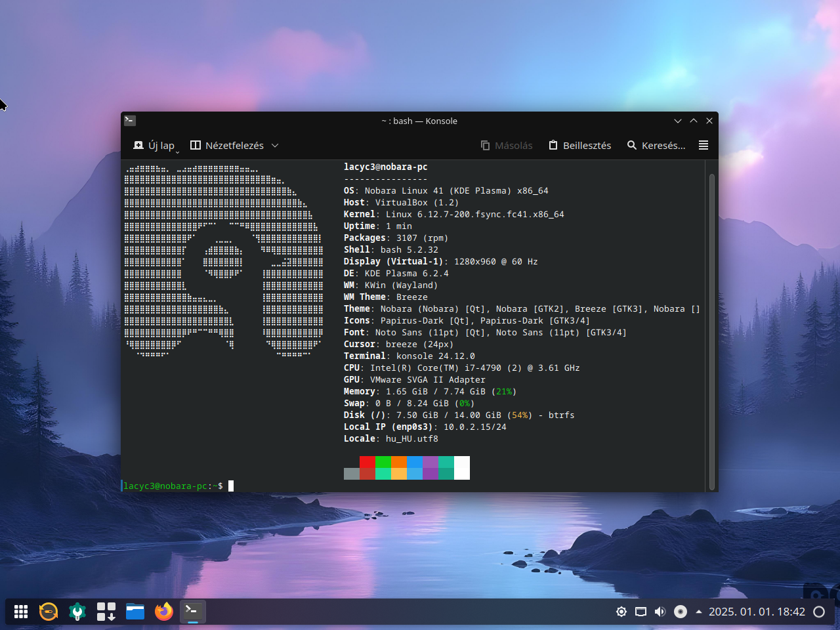Open the package manager tiles icon

(106, 612)
